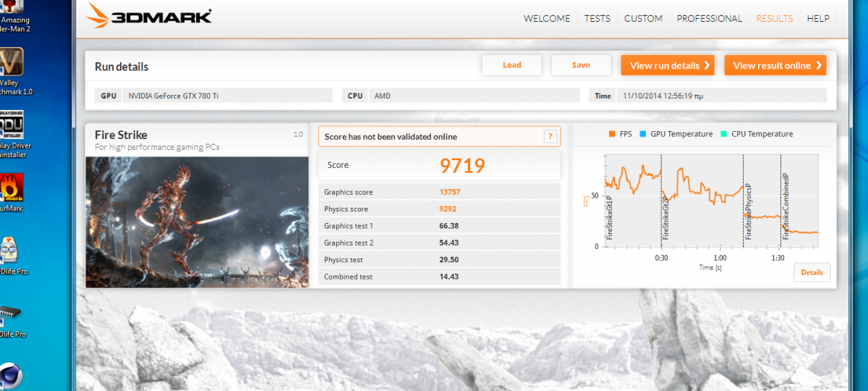Click the Graphics test 2 value 54.43
Image resolution: width=868 pixels, height=391 pixels.
pyautogui.click(x=449, y=243)
